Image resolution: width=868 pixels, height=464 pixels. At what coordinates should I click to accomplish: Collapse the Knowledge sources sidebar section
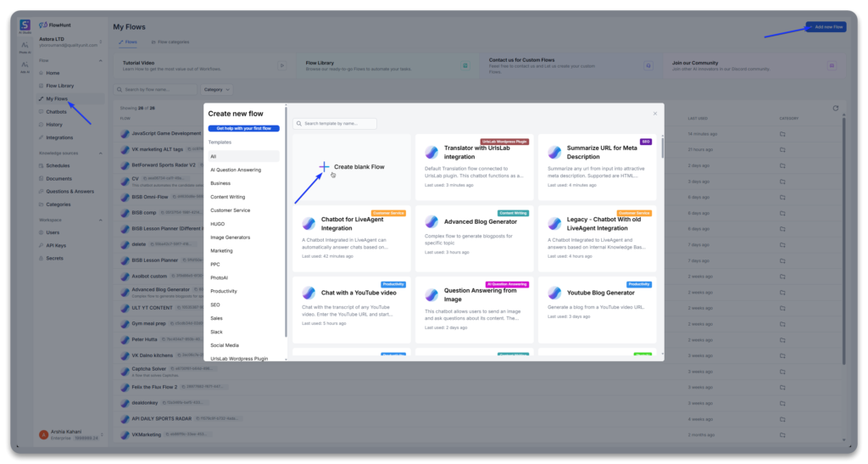click(x=101, y=153)
